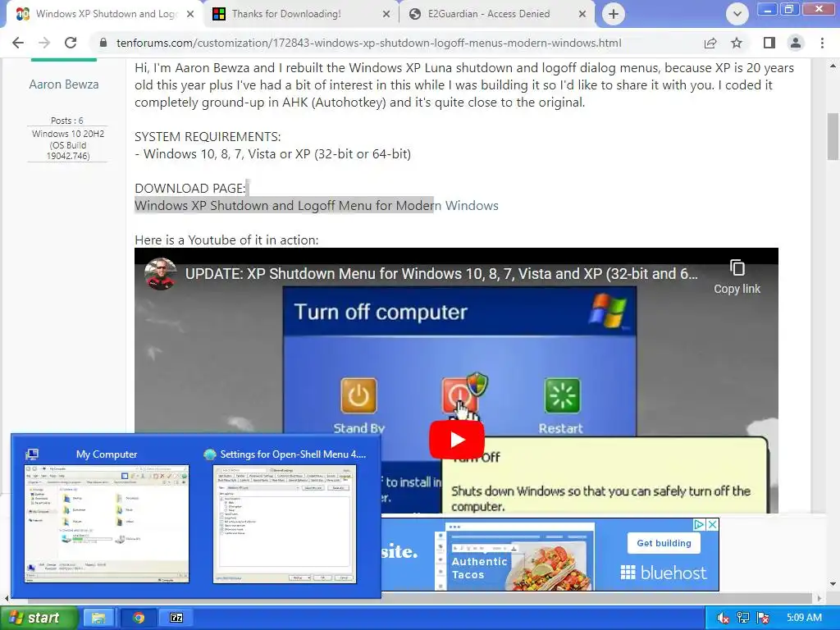
Task: Click the 7-Zip taskbar button
Action: [176, 618]
